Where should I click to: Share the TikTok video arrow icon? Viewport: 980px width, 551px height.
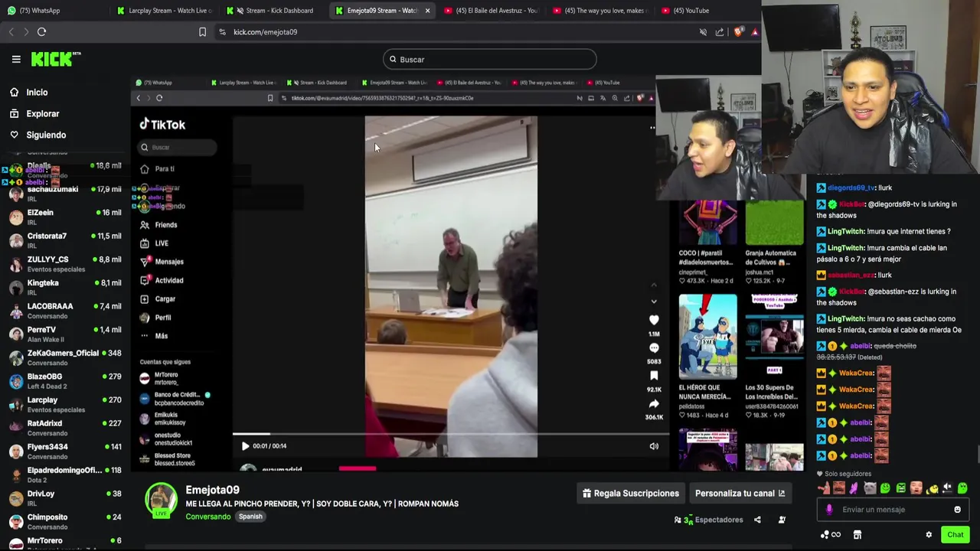[x=654, y=404]
